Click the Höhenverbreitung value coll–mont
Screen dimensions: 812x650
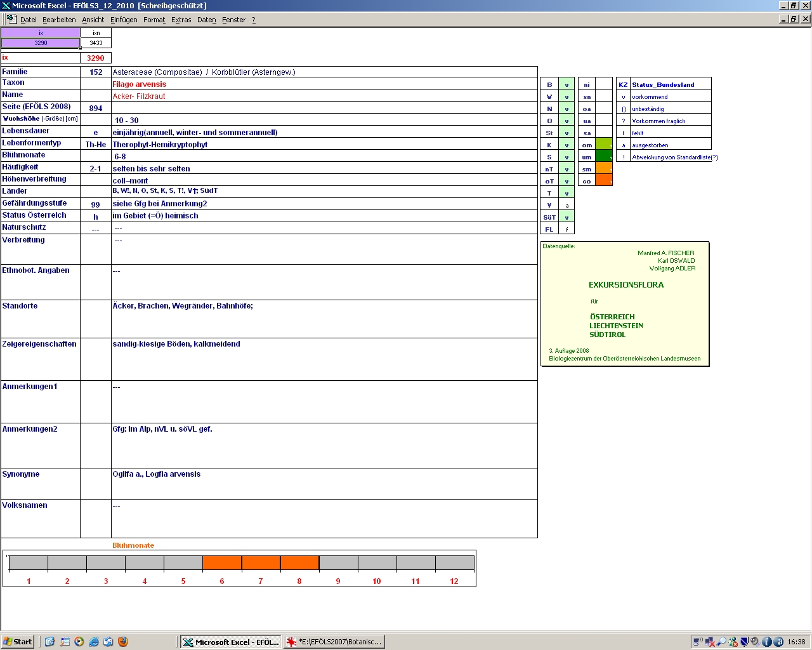[130, 181]
